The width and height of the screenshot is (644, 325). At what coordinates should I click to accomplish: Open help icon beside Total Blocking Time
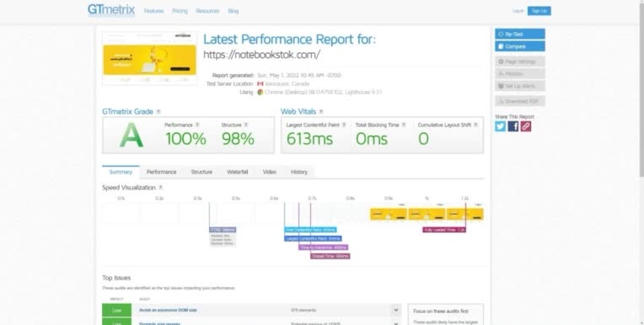point(404,125)
